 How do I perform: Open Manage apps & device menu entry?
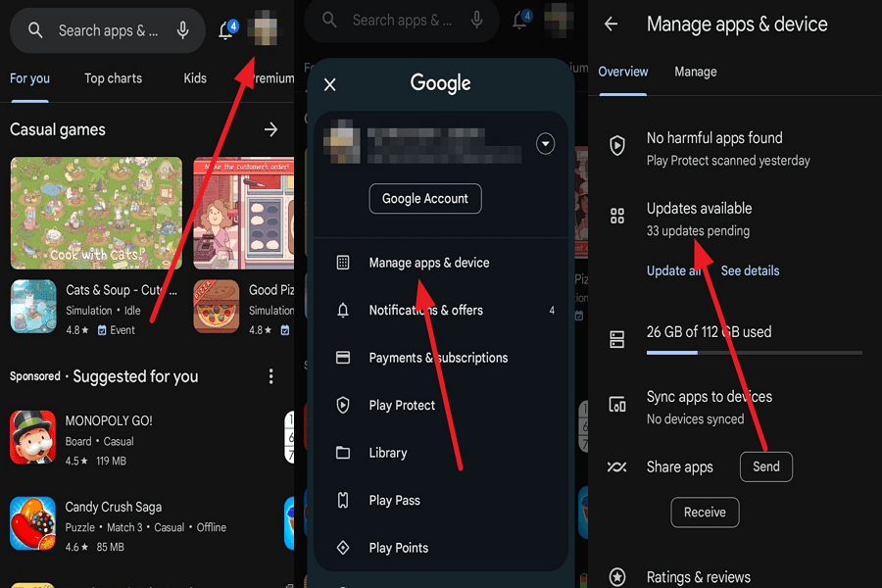pos(440,263)
